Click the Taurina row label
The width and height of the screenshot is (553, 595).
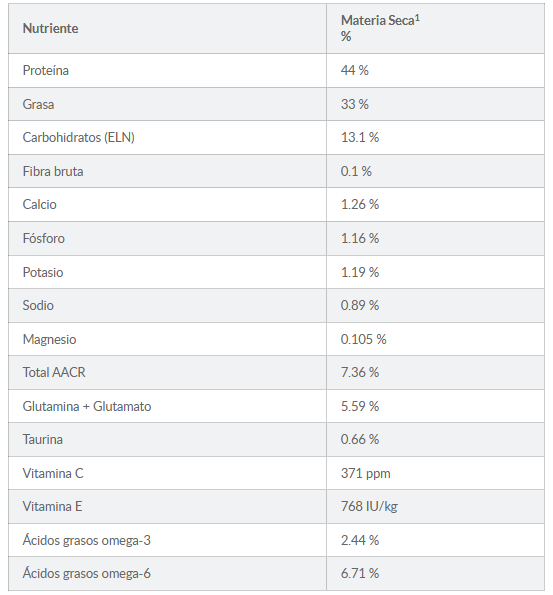tap(43, 439)
